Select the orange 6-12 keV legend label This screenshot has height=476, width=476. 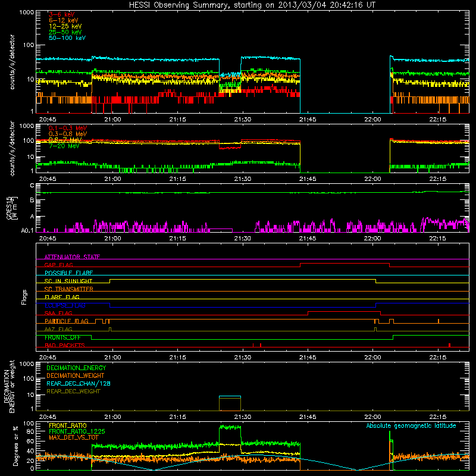coord(64,20)
